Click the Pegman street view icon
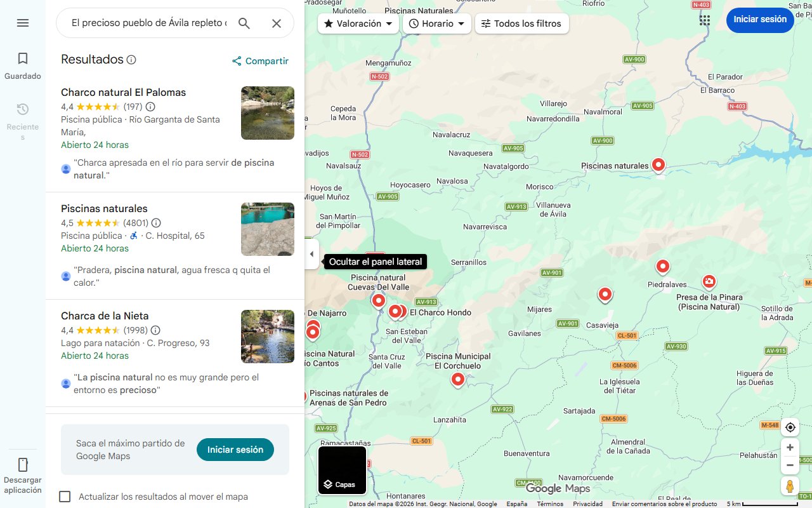Image resolution: width=812 pixels, height=508 pixels. (790, 486)
